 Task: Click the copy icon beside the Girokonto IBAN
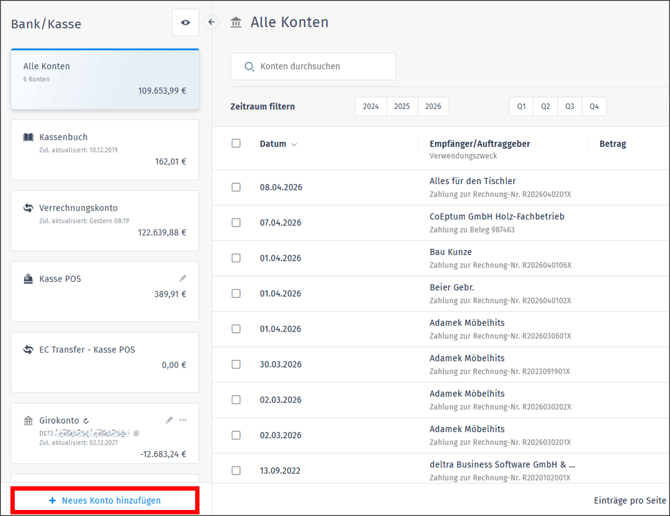click(137, 433)
